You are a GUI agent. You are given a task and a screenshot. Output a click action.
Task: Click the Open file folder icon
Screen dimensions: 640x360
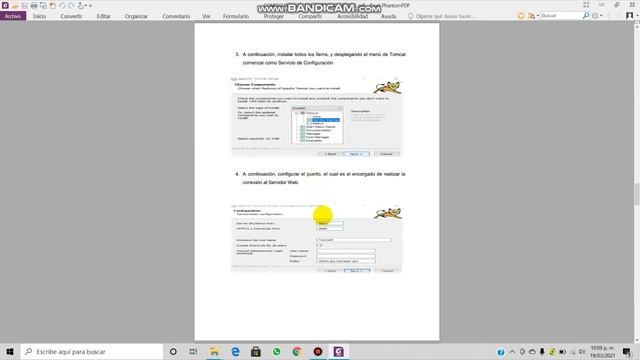(x=15, y=6)
